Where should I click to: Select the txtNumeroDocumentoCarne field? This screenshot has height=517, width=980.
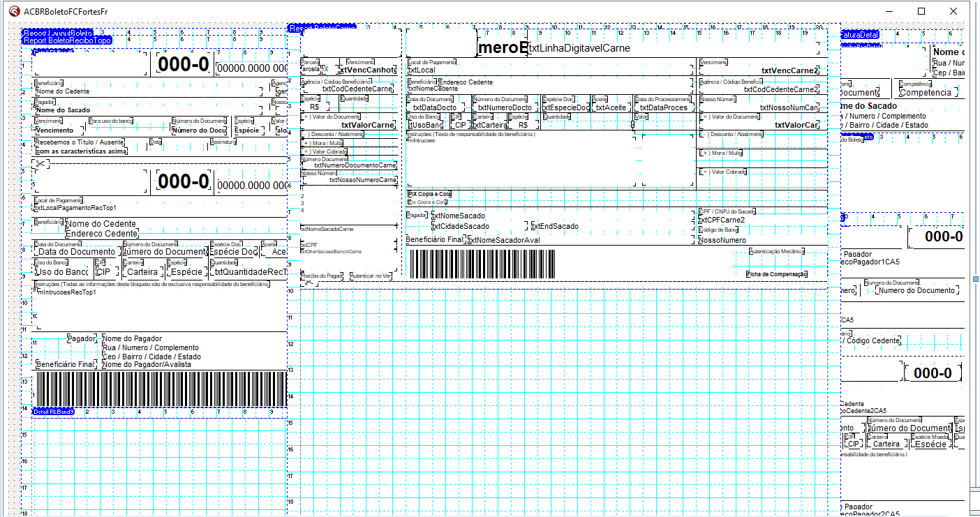click(x=355, y=165)
